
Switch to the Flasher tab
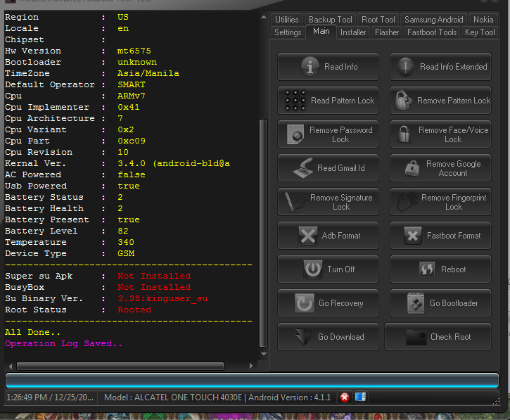pyautogui.click(x=387, y=32)
